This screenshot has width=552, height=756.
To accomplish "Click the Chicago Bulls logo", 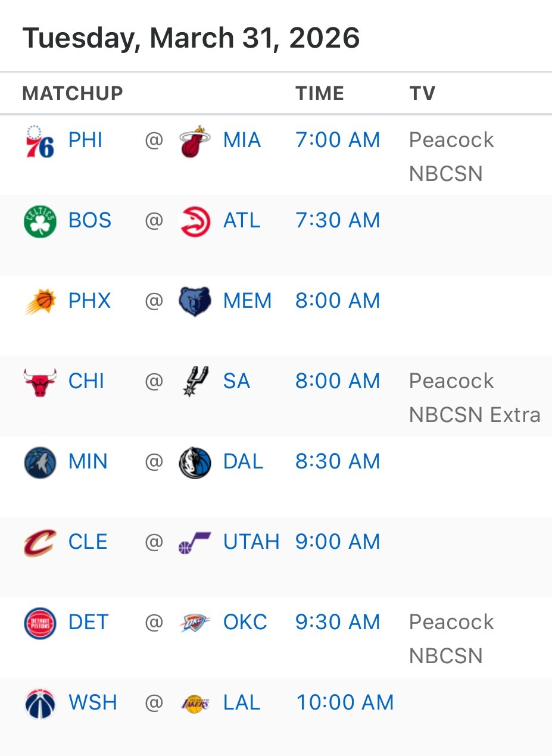I will pos(40,382).
